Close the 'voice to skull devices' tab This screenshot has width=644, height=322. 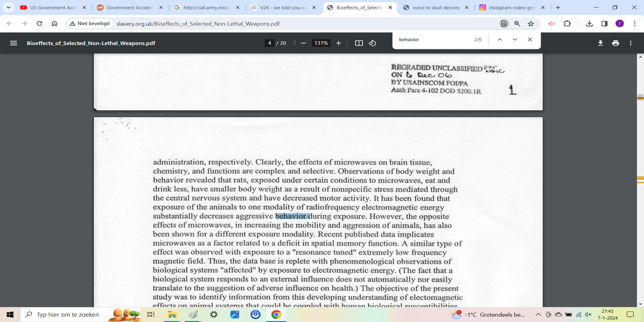466,8
